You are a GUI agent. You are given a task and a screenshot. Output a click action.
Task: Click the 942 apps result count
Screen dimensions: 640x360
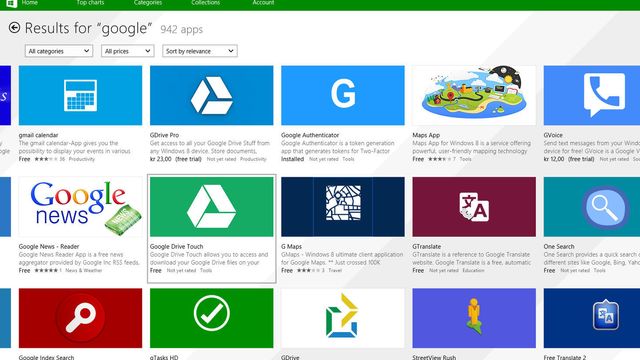pos(182,29)
